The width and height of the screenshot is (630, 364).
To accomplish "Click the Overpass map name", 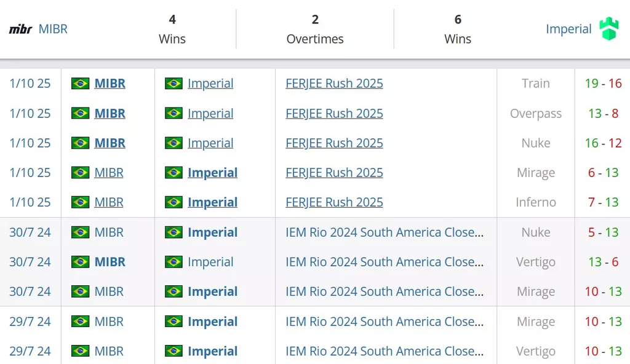I will click(x=535, y=114).
